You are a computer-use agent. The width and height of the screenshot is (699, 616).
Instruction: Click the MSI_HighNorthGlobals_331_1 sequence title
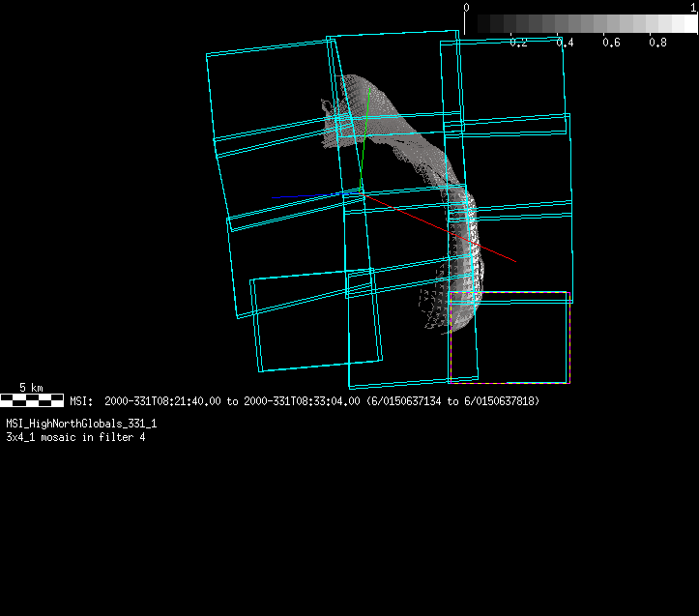click(81, 424)
